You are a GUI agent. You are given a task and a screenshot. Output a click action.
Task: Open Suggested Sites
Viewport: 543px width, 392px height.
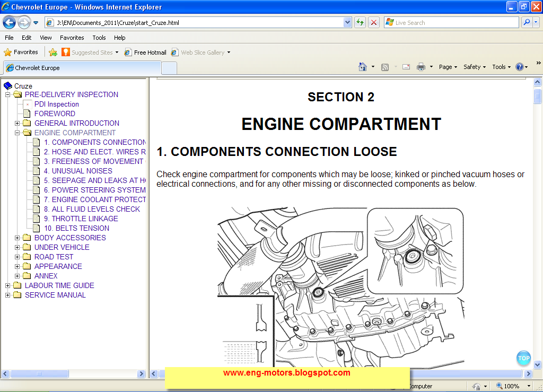coord(90,53)
